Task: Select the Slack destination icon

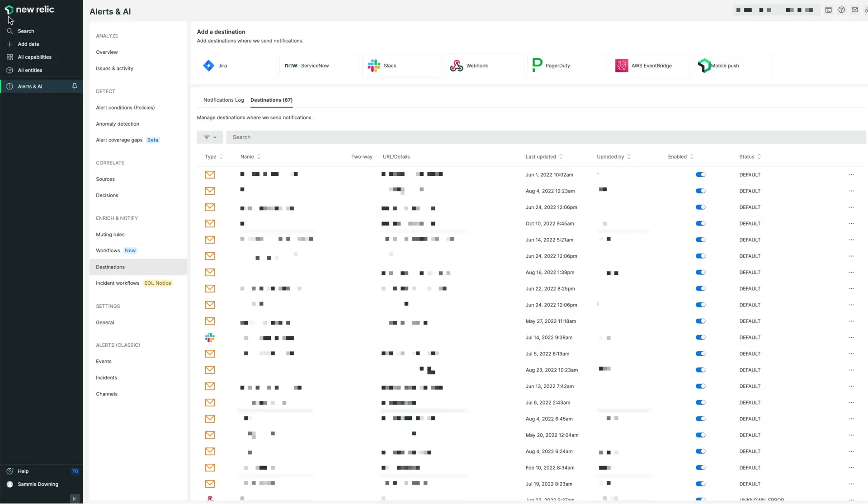Action: tap(374, 66)
